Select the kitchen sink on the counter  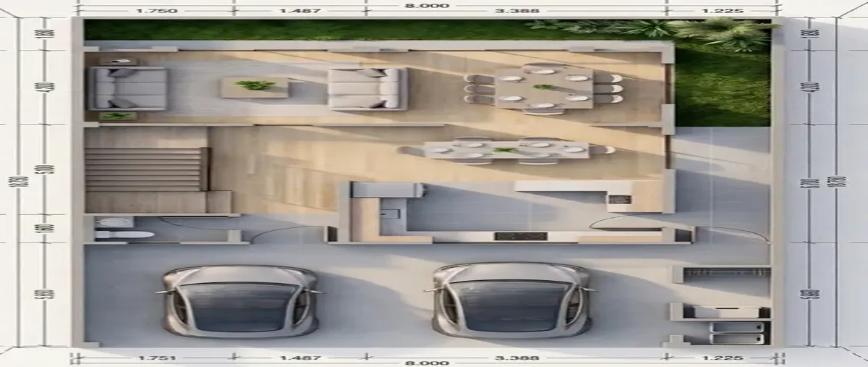391,214
